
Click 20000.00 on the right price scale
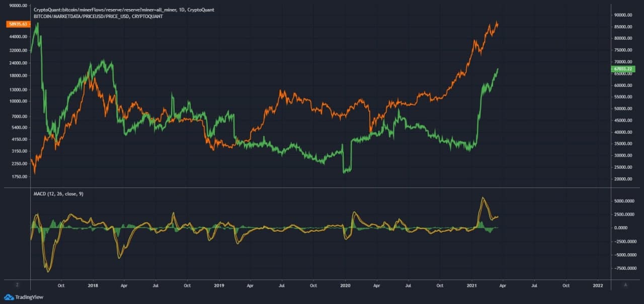point(625,179)
